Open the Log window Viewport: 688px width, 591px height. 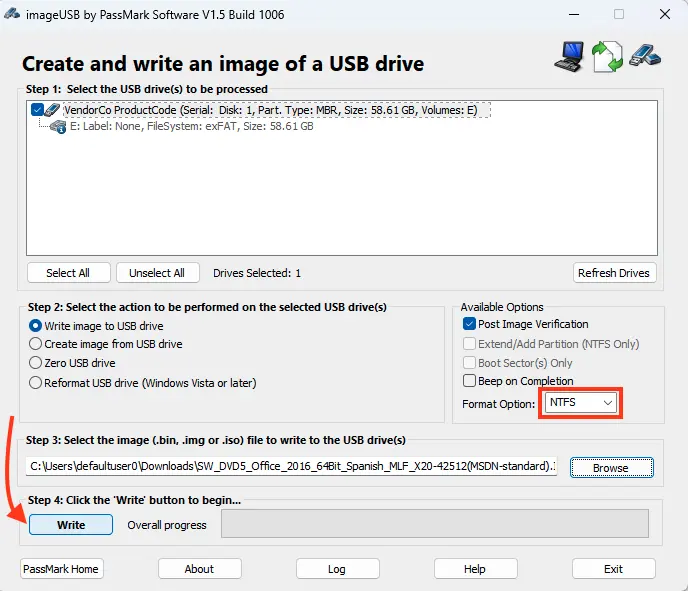pyautogui.click(x=337, y=569)
